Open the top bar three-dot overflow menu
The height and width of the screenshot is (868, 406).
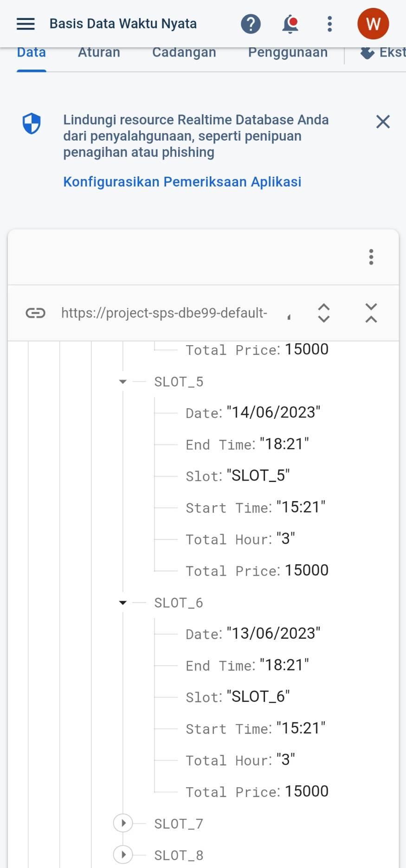click(329, 24)
